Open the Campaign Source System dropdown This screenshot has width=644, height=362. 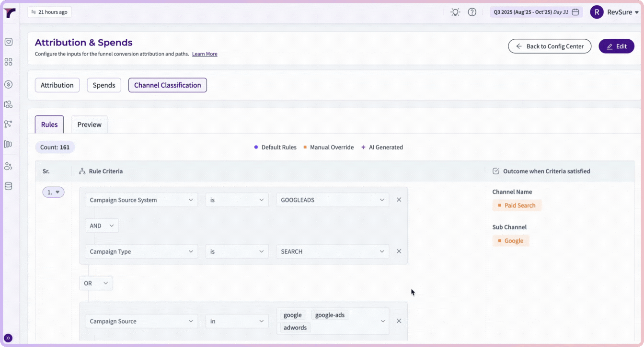coord(141,200)
